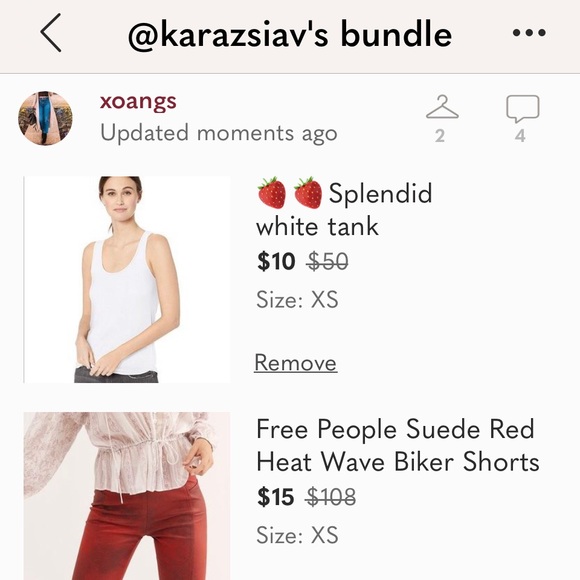The height and width of the screenshot is (580, 580).
Task: Tap the @karazsiav's bundle header title
Action: [x=290, y=34]
